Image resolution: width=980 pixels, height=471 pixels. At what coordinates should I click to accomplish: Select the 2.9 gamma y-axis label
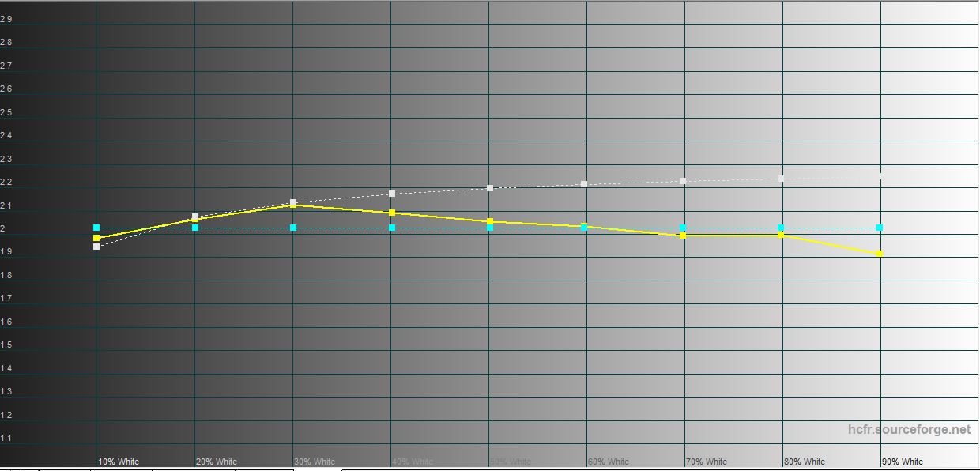point(6,20)
